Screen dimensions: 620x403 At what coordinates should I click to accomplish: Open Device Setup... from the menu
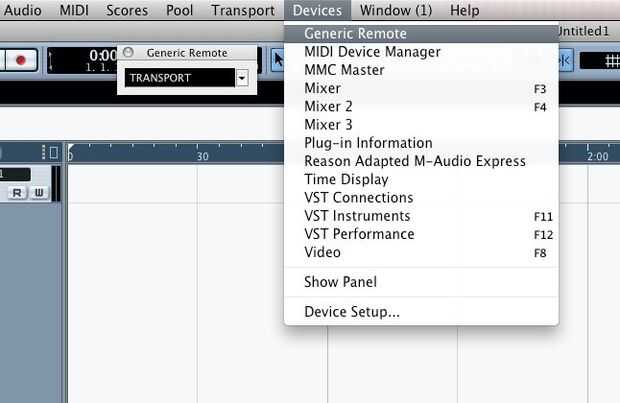point(352,312)
